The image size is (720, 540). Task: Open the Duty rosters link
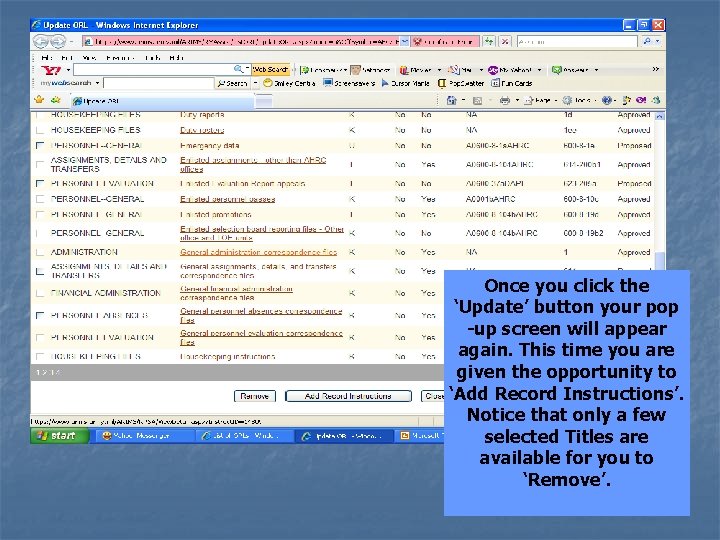click(x=202, y=130)
